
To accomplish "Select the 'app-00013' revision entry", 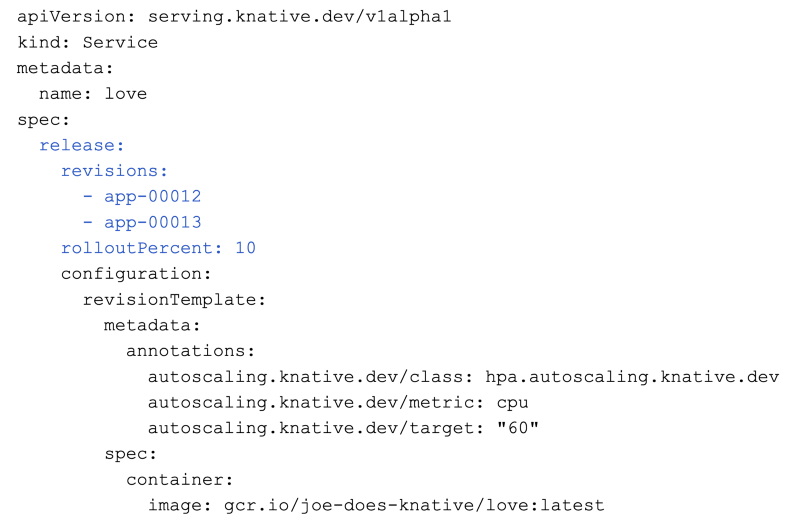I will pos(152,222).
